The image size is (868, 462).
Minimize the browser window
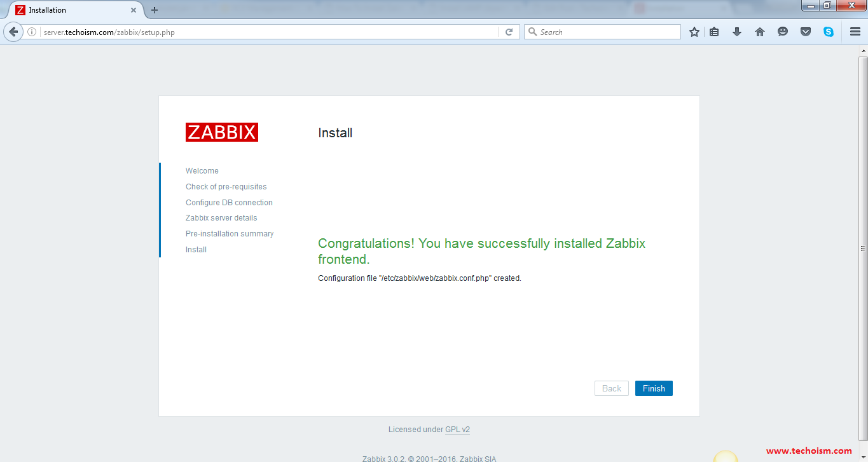coord(810,5)
